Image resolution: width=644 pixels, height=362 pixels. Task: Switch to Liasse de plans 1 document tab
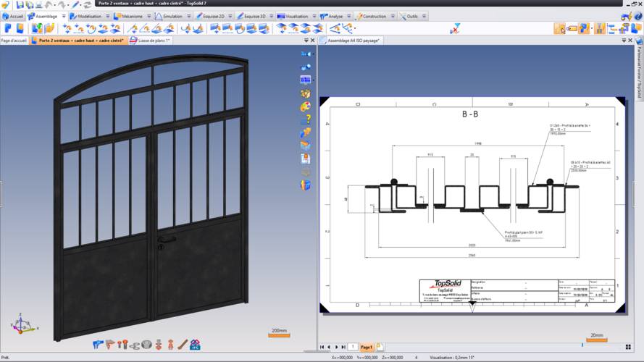(150, 41)
